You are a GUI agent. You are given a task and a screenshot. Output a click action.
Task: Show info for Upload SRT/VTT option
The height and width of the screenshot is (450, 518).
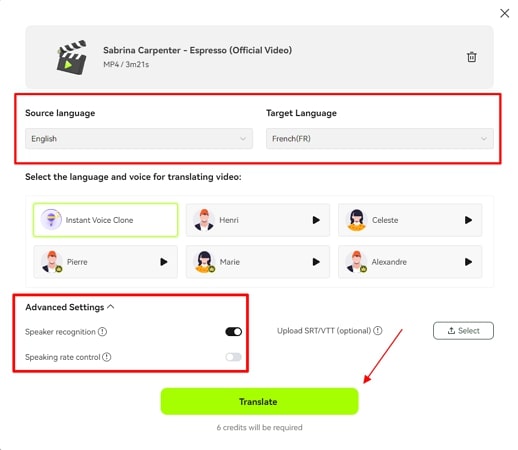(x=377, y=331)
